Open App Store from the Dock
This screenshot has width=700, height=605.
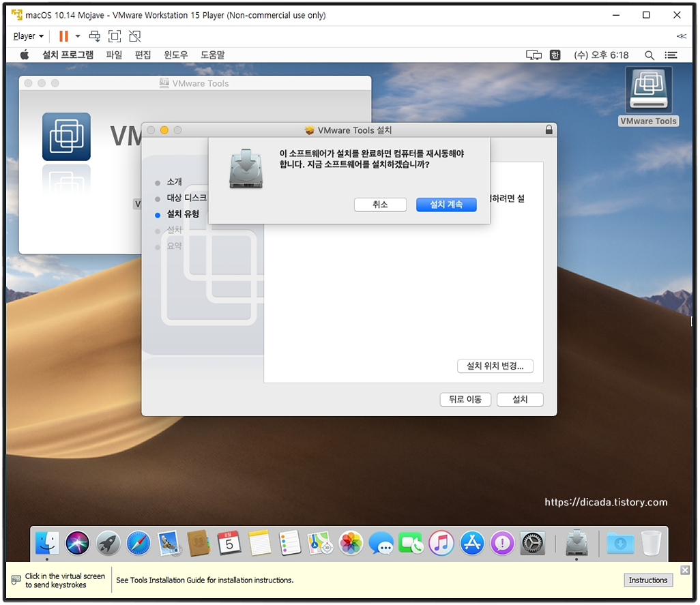(472, 543)
